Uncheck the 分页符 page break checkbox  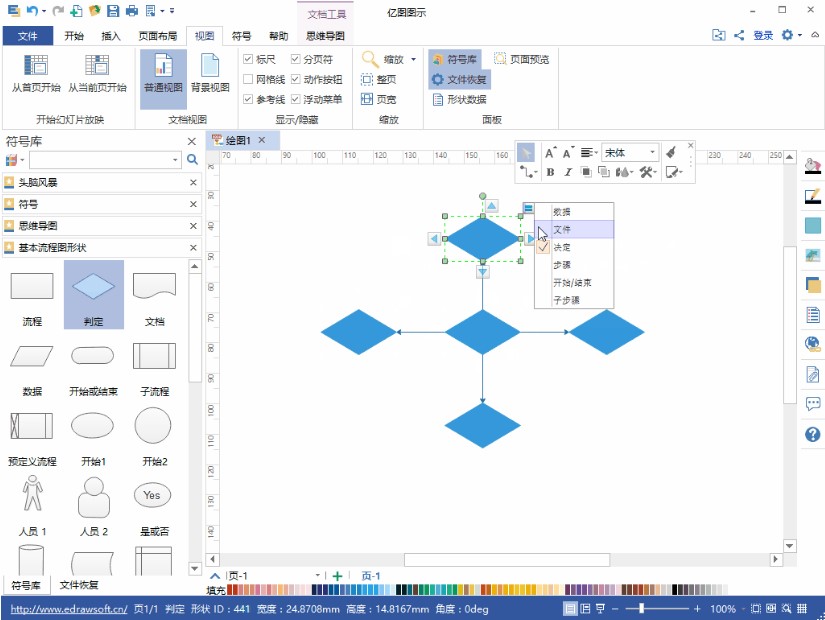296,59
